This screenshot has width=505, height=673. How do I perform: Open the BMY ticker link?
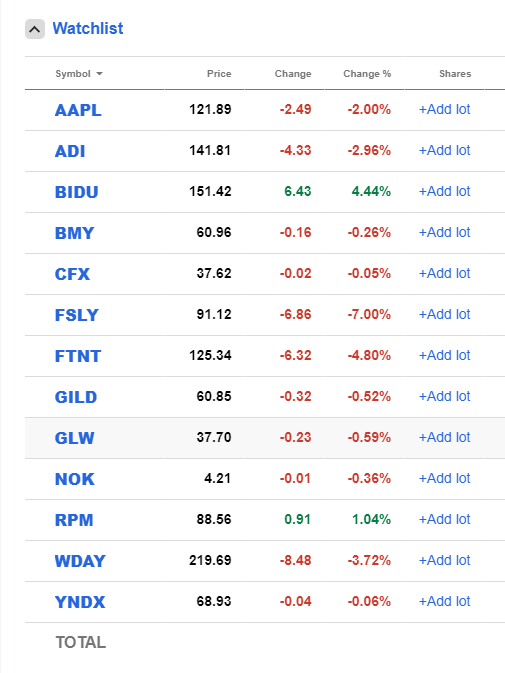coord(74,233)
